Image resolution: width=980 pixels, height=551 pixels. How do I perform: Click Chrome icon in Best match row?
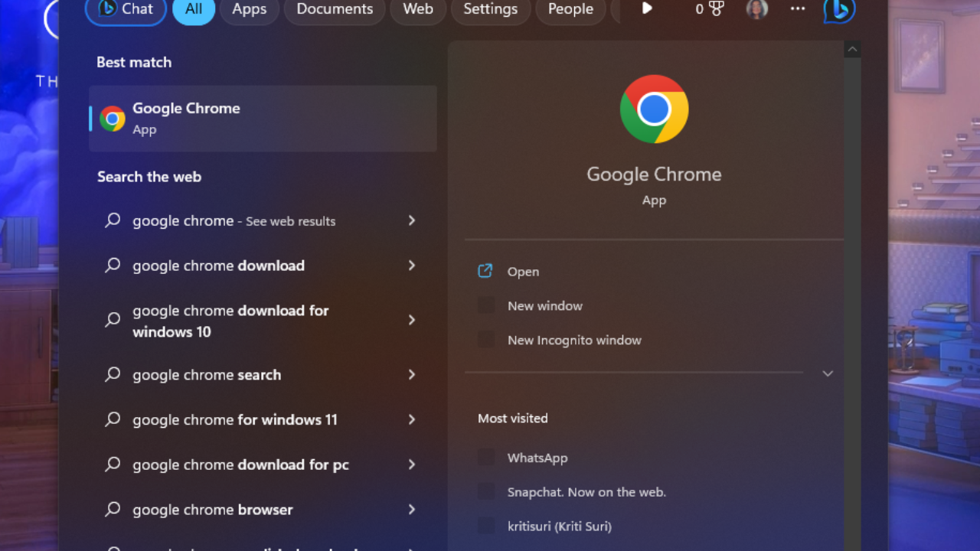(113, 119)
